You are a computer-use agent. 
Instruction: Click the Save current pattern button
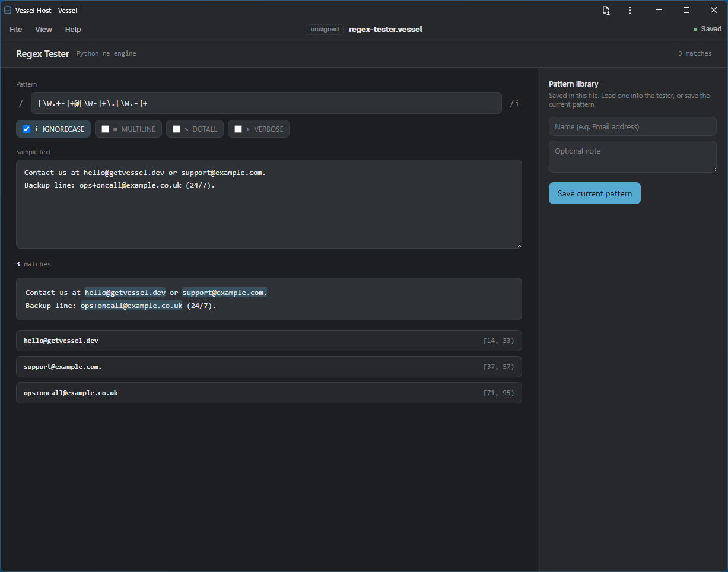pos(595,193)
